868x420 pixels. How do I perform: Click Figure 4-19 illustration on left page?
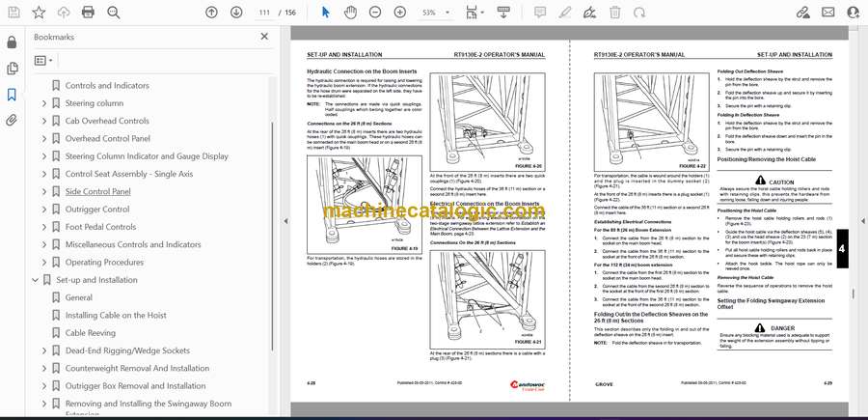point(364,205)
